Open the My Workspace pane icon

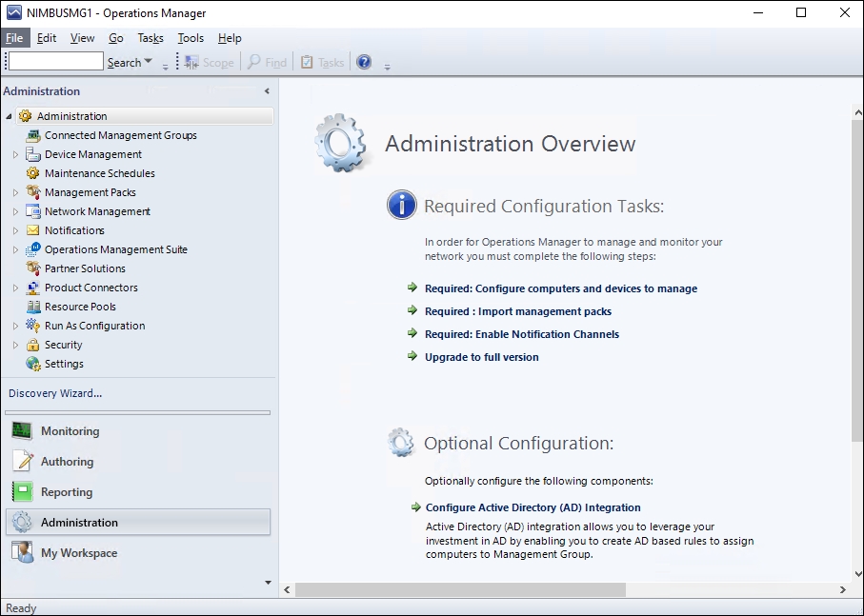coord(21,552)
